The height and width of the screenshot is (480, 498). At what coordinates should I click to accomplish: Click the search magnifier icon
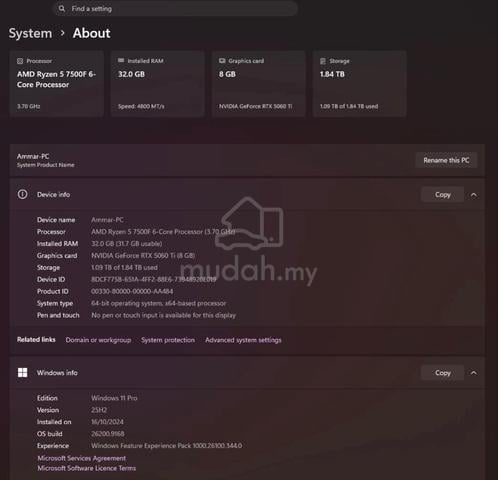tap(62, 9)
